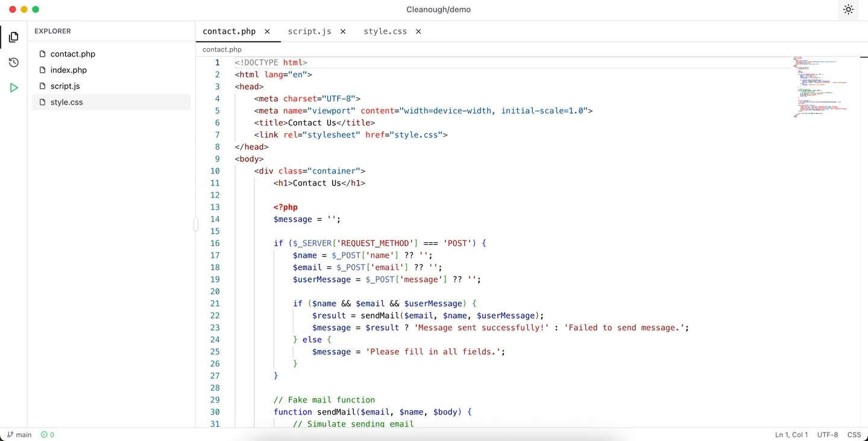Switch to the script.js tab
Screen dimensions: 868x441
click(x=309, y=31)
